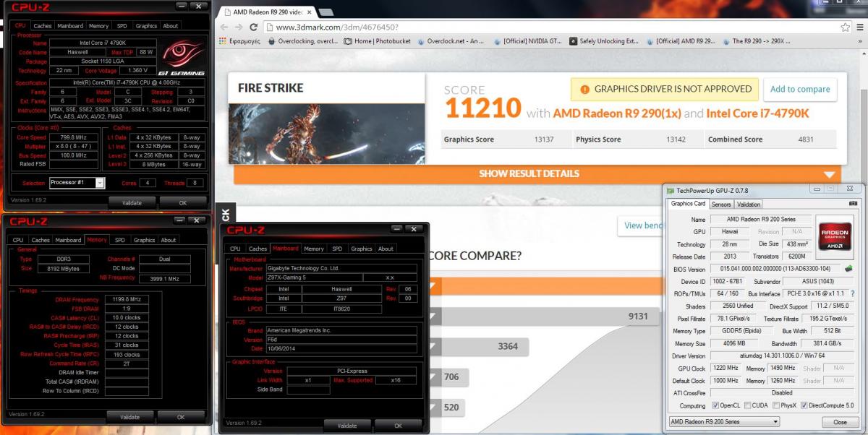The width and height of the screenshot is (868, 435).
Task: Switch to Mainboard tab in top CPU-Z window
Action: pos(70,26)
